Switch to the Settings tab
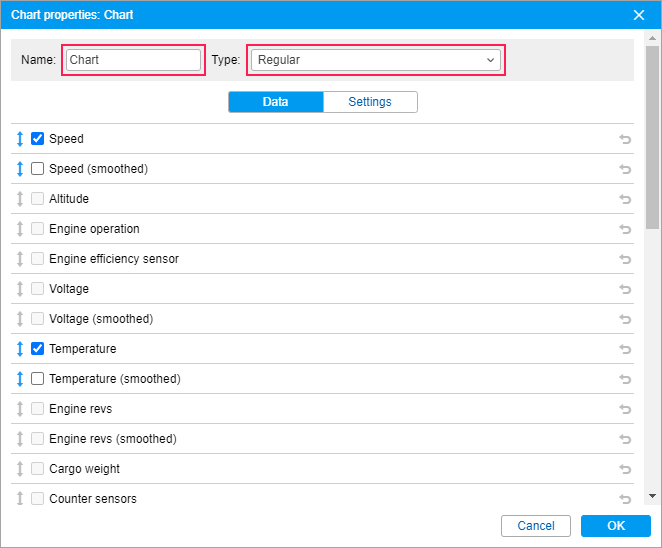This screenshot has height=548, width=662. tap(370, 102)
